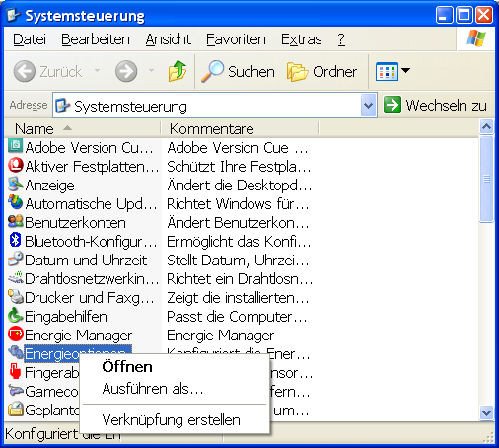Image resolution: width=499 pixels, height=448 pixels.
Task: Select the Datum und Uhrzeit icon
Action: point(15,260)
